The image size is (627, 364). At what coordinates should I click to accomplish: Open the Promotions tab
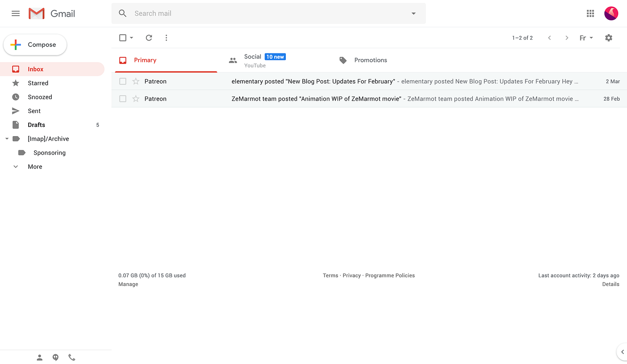[370, 60]
